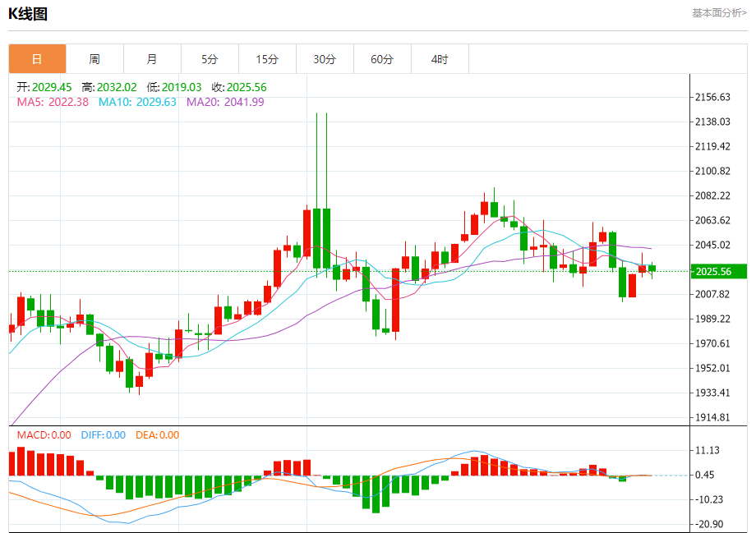Click the 1970.61 price axis label

click(712, 343)
